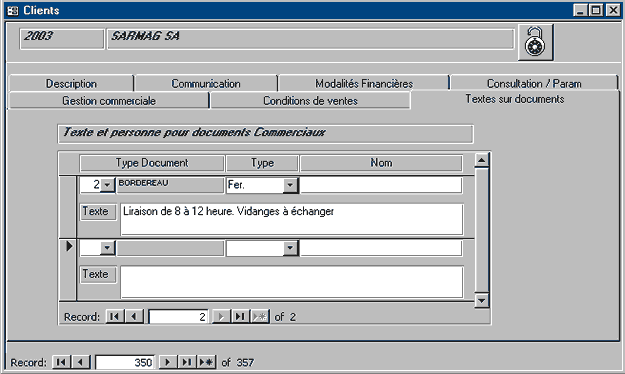
Task: Click the Nom column header
Action: click(381, 163)
